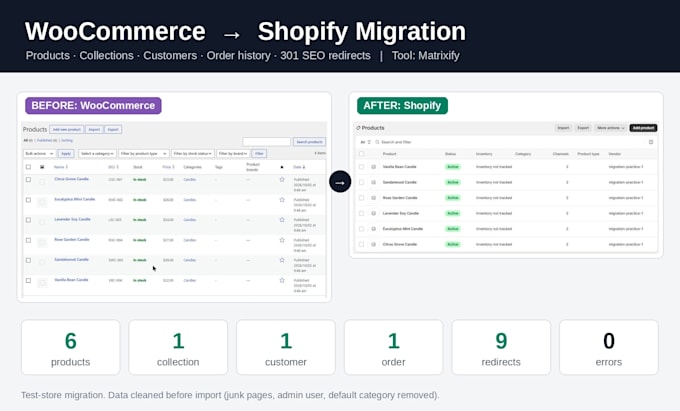Click the Vendor column header in Shopify
The width and height of the screenshot is (680, 411).
coord(615,154)
